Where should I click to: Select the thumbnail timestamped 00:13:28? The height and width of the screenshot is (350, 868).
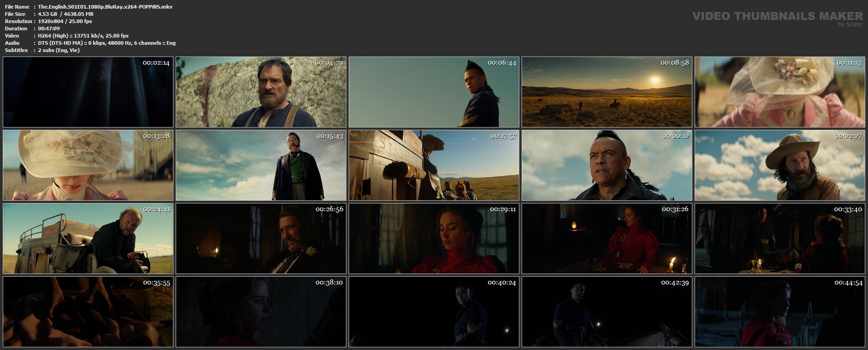coord(88,165)
